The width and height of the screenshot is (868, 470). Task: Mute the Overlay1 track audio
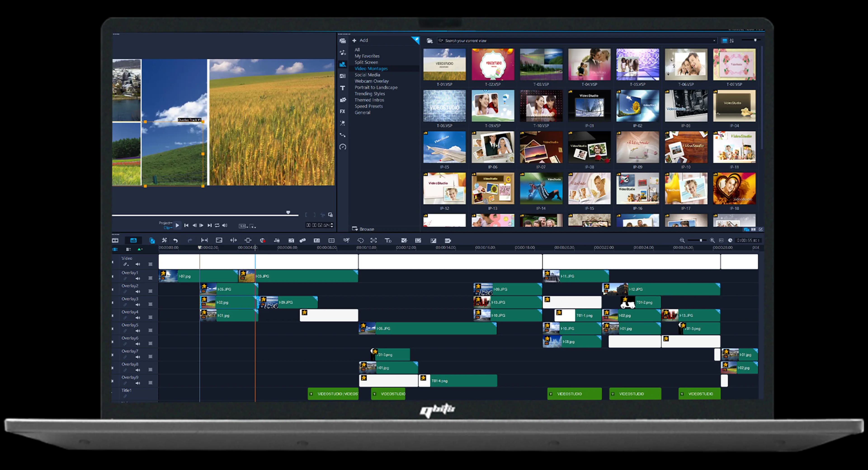click(x=138, y=278)
